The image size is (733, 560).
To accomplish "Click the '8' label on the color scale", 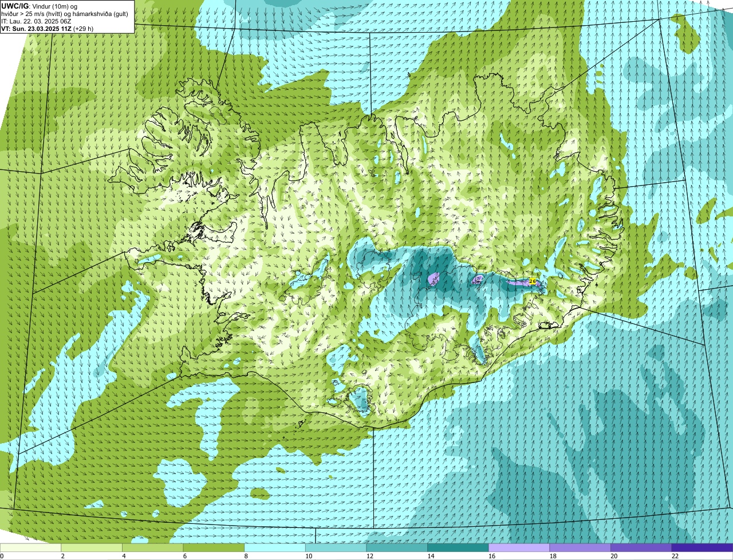I will click(x=246, y=556).
